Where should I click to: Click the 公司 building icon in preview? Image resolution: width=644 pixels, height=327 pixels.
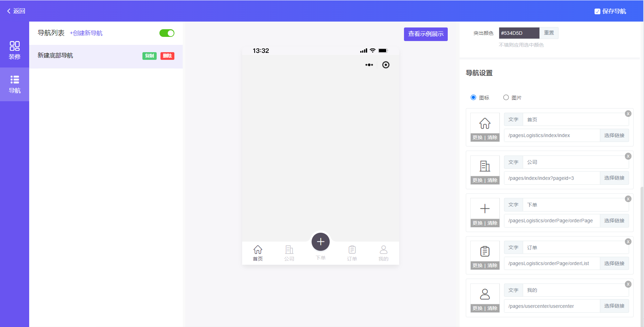[289, 250]
